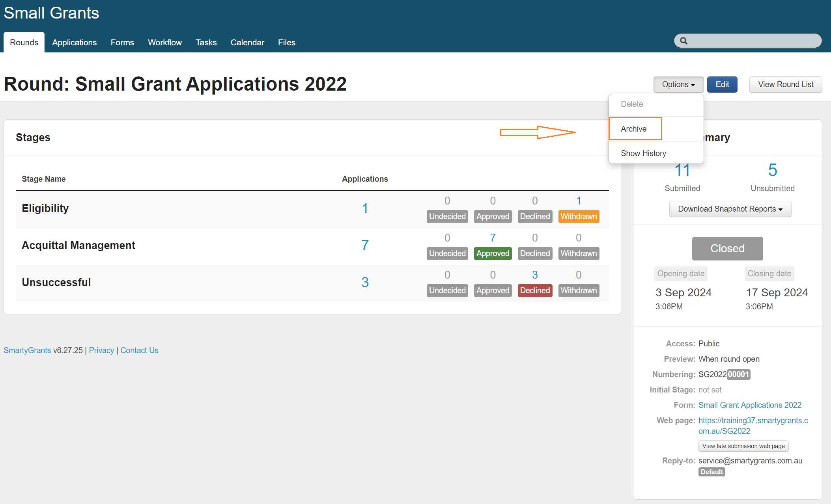Screen dimensions: 831x504
Task: Go to the Calendar tab
Action: [x=247, y=43]
